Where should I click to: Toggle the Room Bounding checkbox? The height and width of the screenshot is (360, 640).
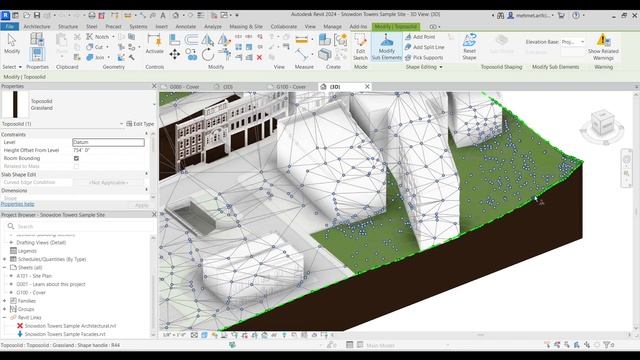tap(76, 158)
